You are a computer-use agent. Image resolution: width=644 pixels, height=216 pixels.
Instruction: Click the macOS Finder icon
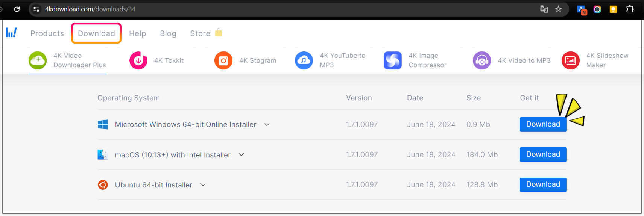click(x=103, y=154)
